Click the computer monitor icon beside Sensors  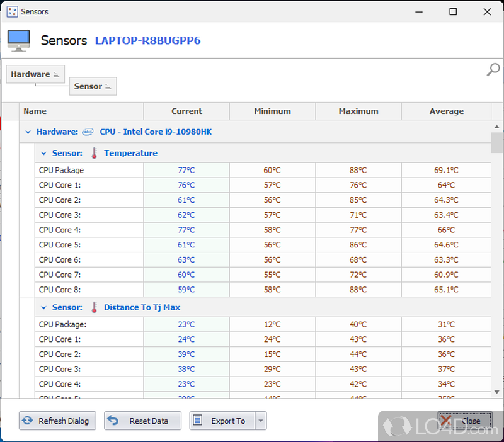(19, 40)
